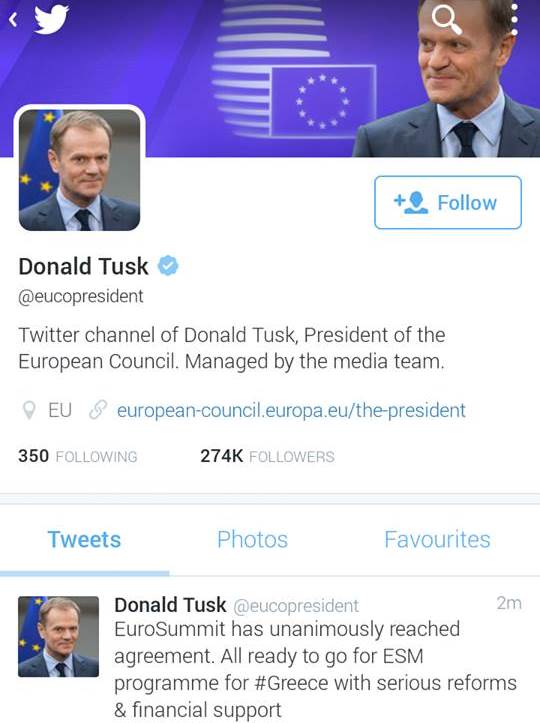540x723 pixels.
Task: Follow Donald Tusk
Action: pyautogui.click(x=448, y=202)
